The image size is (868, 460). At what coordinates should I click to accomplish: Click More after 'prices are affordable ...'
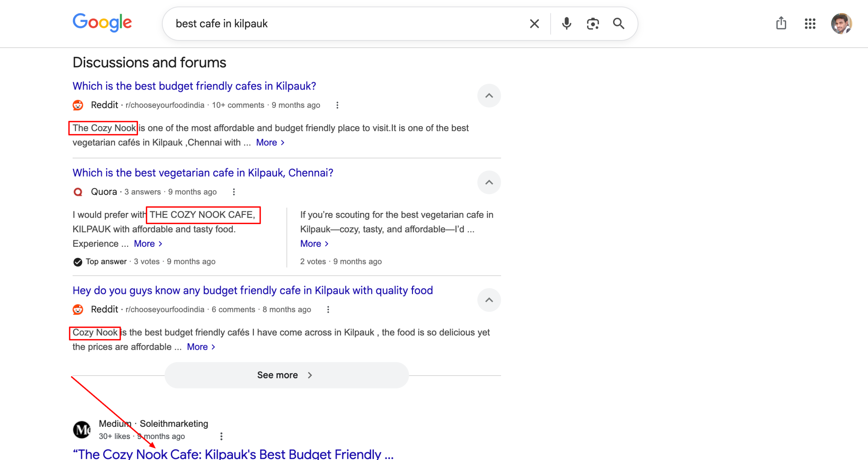(201, 347)
